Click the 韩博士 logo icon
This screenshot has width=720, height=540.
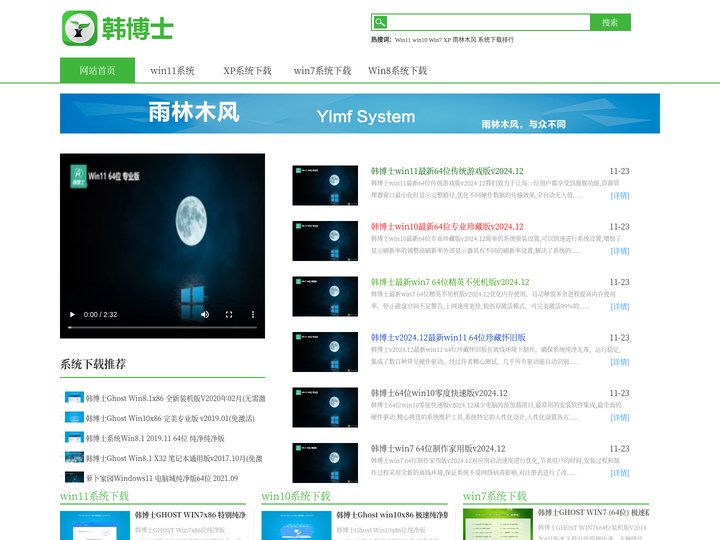click(x=79, y=28)
